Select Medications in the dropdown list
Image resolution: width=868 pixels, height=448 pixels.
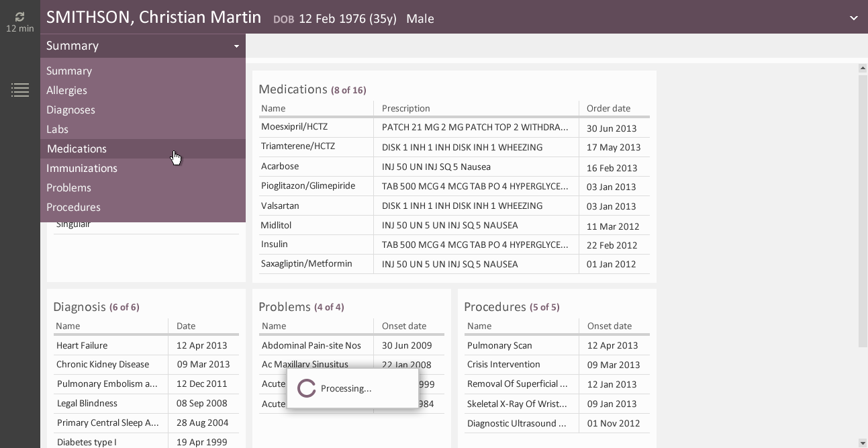coord(143,148)
